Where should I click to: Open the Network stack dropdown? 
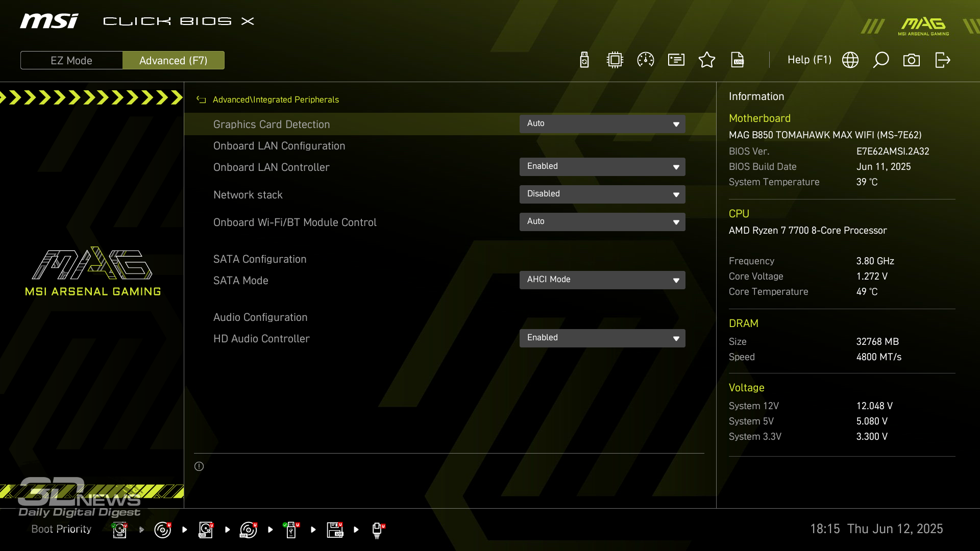click(x=602, y=194)
